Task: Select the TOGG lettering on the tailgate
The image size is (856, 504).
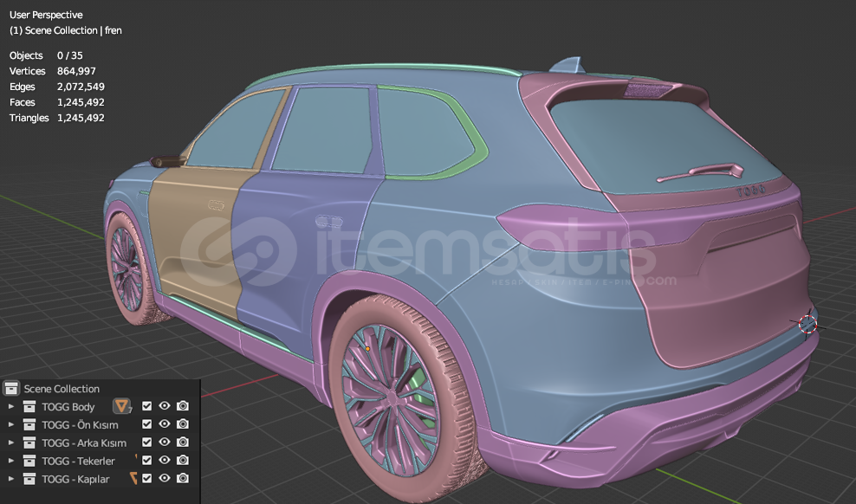Action: click(x=750, y=191)
